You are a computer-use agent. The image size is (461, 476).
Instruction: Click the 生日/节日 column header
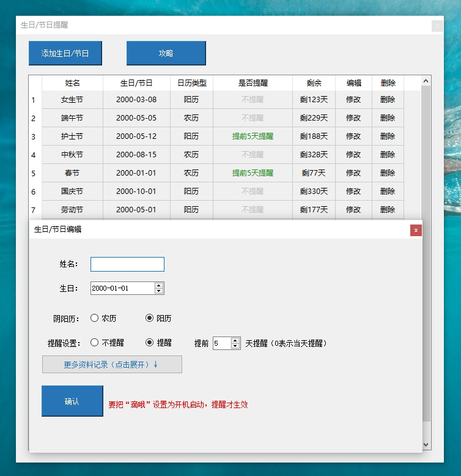tap(136, 83)
